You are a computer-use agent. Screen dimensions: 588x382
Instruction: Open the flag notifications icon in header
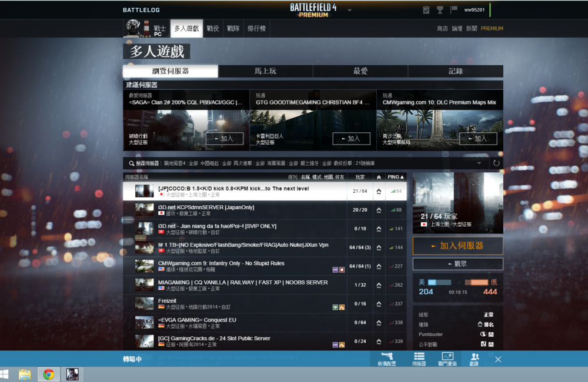(x=454, y=9)
